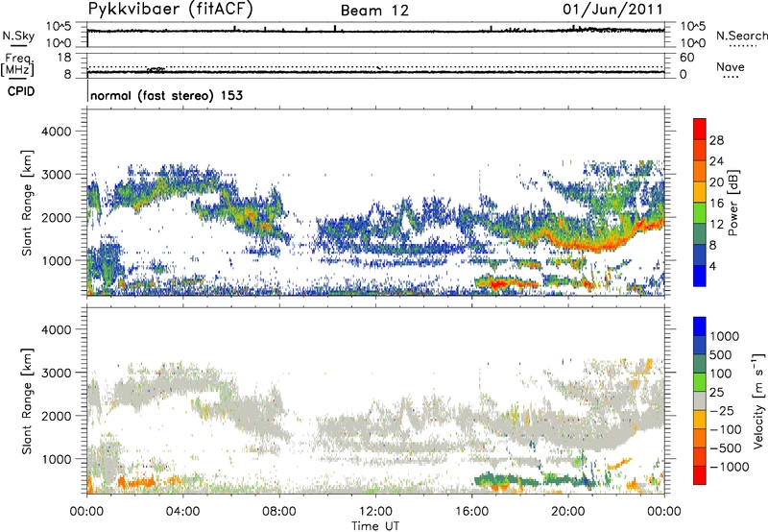
Task: Click the 4 value on power colorbar
Action: pos(712,266)
